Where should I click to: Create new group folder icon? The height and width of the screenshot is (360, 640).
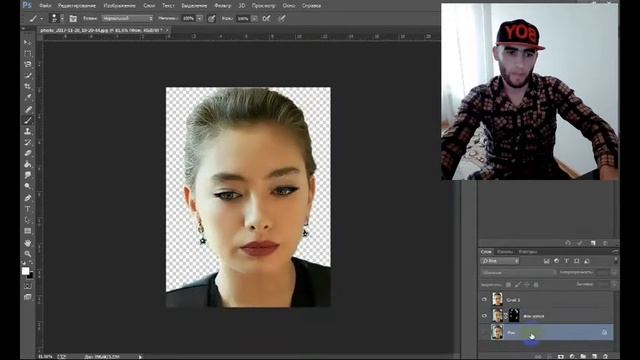[583, 356]
